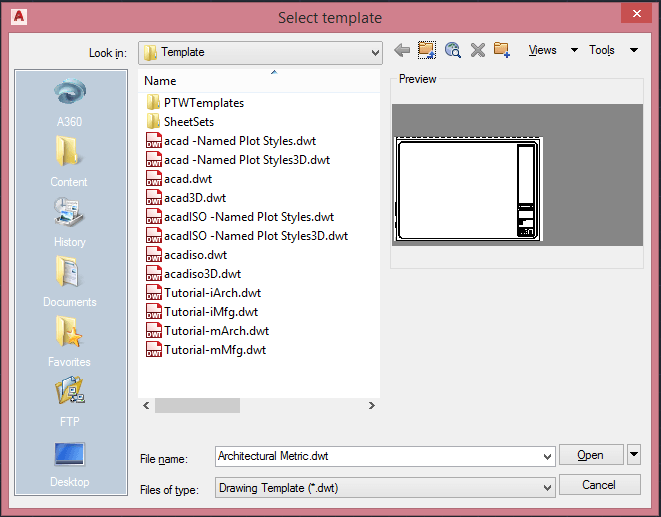Sort the list by Name column header
This screenshot has width=661, height=517.
point(259,81)
